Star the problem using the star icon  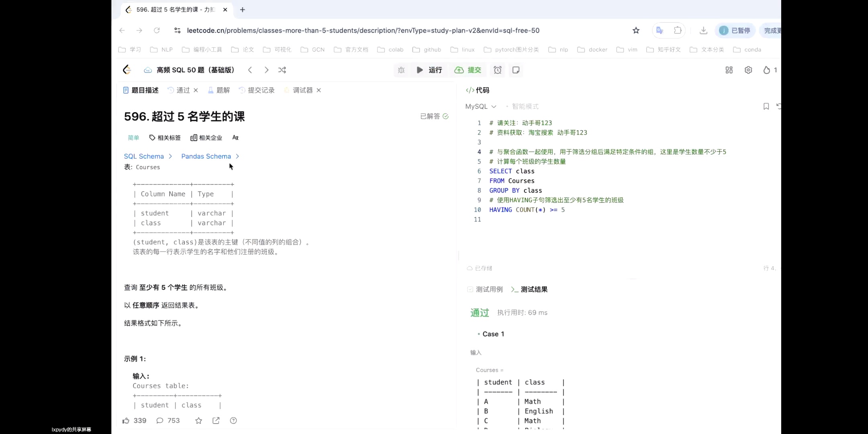click(x=198, y=420)
